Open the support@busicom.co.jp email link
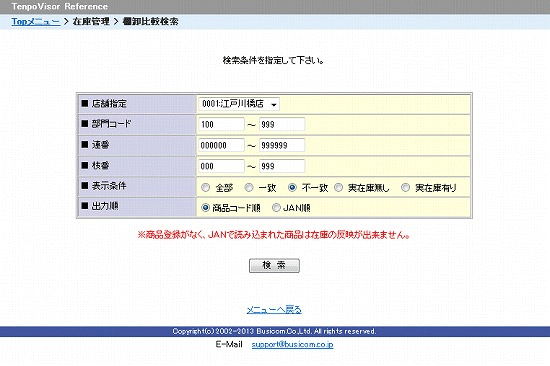The height and width of the screenshot is (366, 550). (292, 345)
